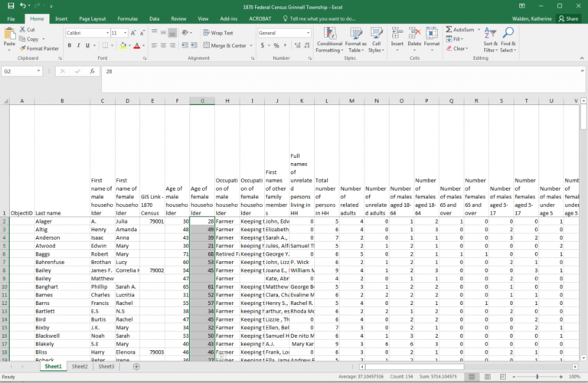Open Cell Styles gallery
Image resolution: width=588 pixels, height=383 pixels.
376,40
